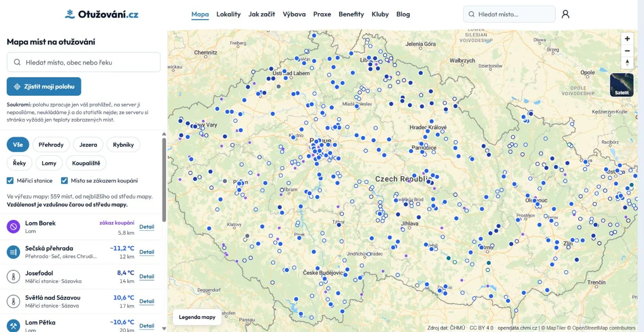
Task: Click the 8,4 °C Josefodol temperature
Action: coord(126,273)
